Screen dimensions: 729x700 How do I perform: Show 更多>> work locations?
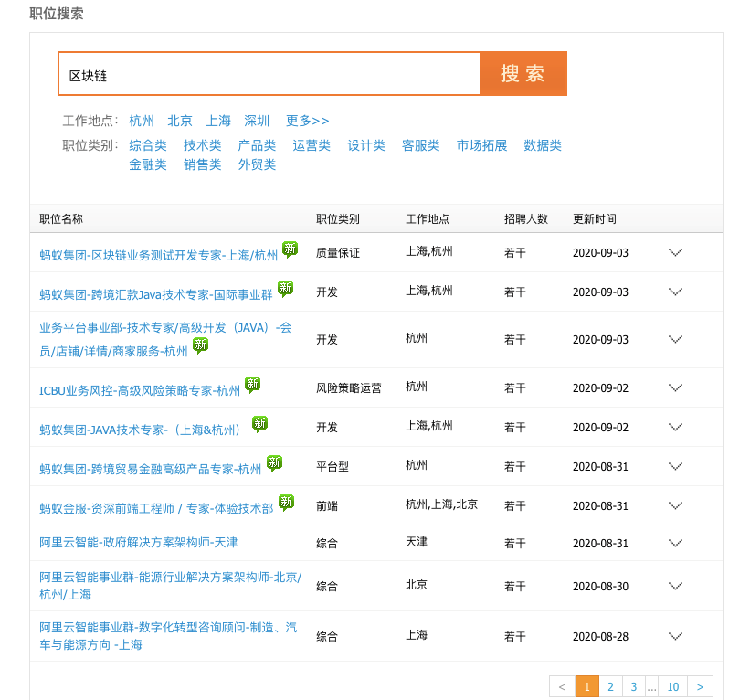pyautogui.click(x=307, y=121)
